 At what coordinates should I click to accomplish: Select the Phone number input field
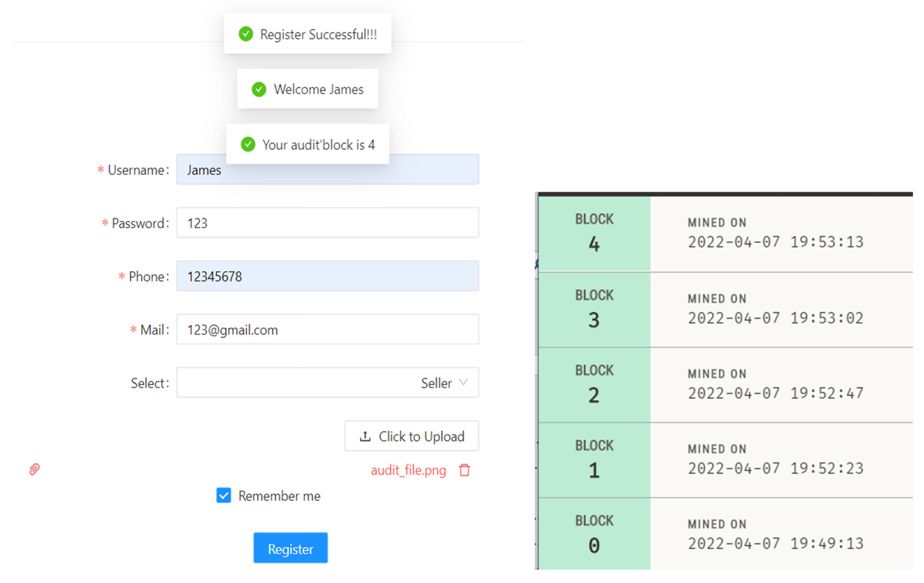pyautogui.click(x=328, y=276)
